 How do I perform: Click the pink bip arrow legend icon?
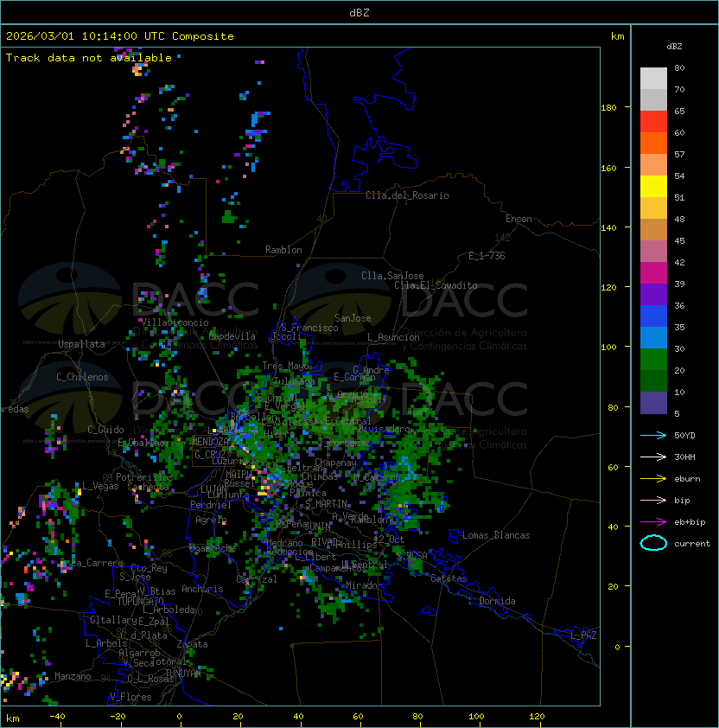[653, 500]
